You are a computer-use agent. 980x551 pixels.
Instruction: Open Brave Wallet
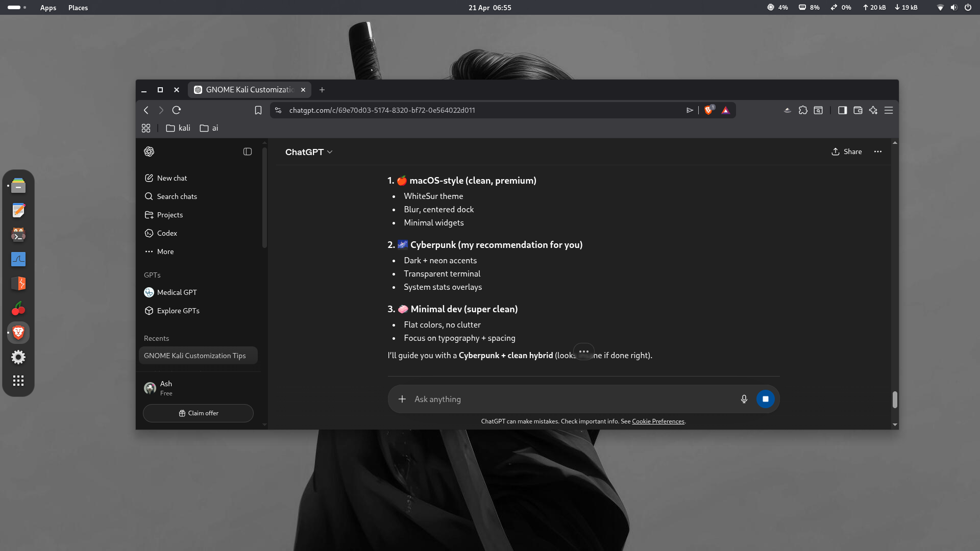tap(858, 110)
